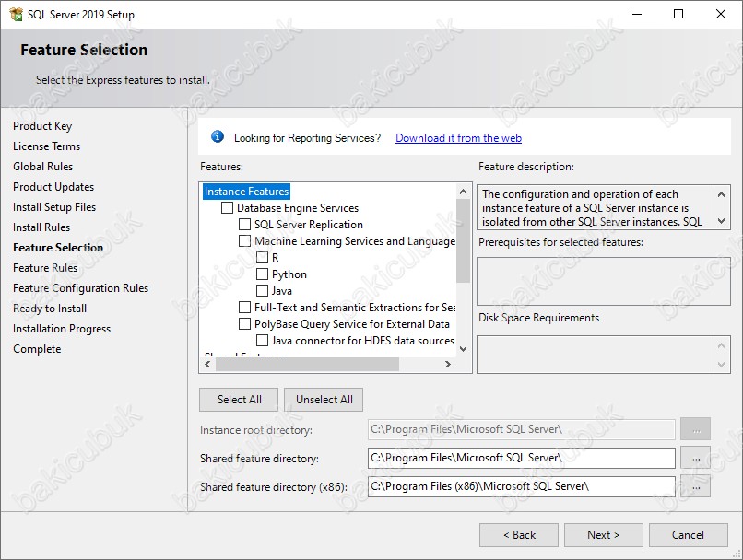This screenshot has height=560, width=743.
Task: Select License Terms step in sidebar
Action: tap(46, 146)
